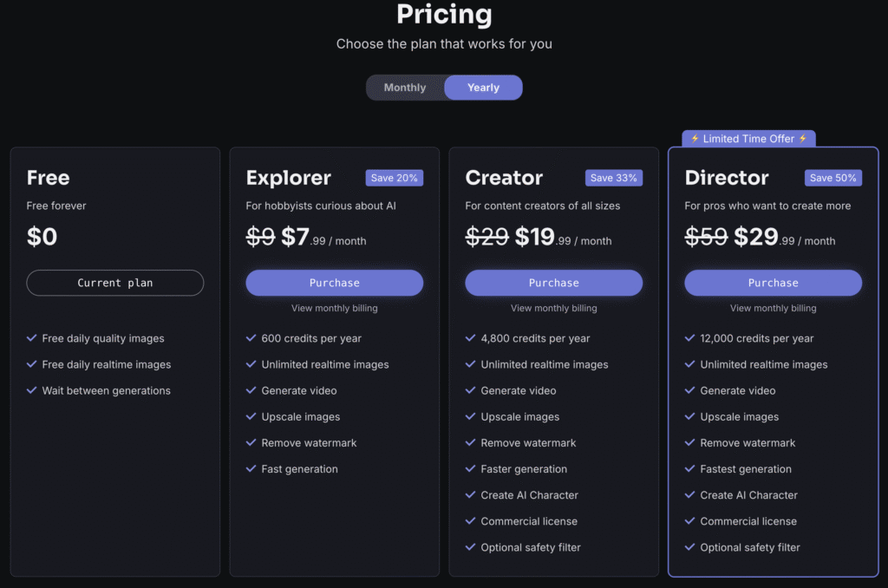Purchase the Director plan
888x588 pixels.
773,283
